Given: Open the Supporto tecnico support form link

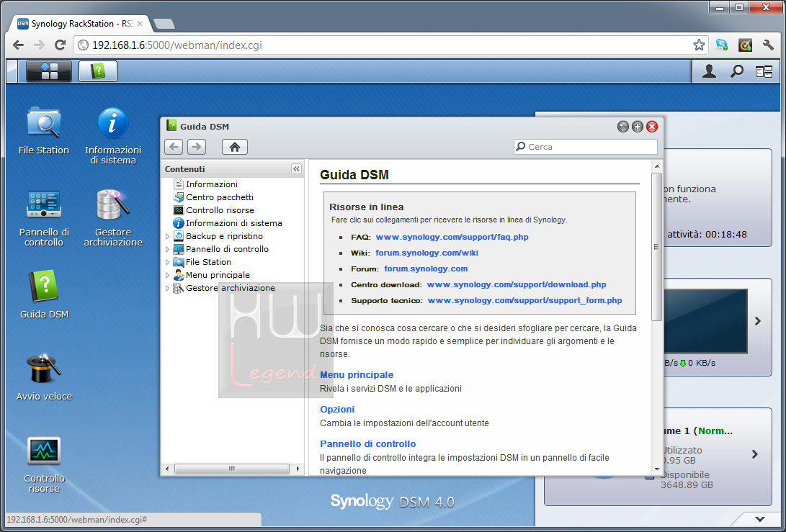Looking at the screenshot, I should (x=524, y=301).
